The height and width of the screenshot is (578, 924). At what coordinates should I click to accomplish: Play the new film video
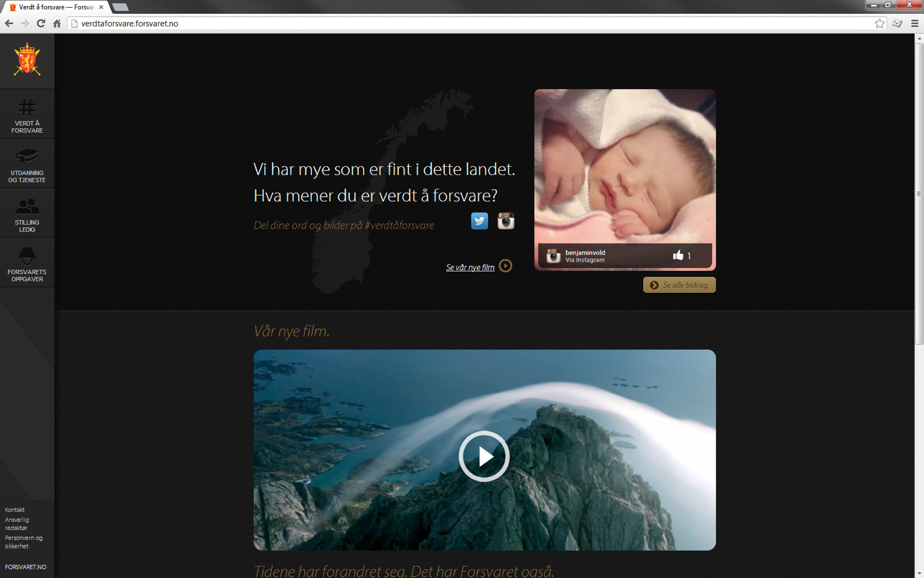tap(484, 456)
